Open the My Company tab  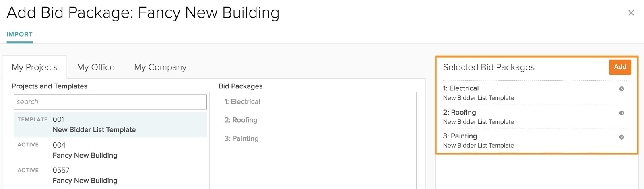click(160, 68)
